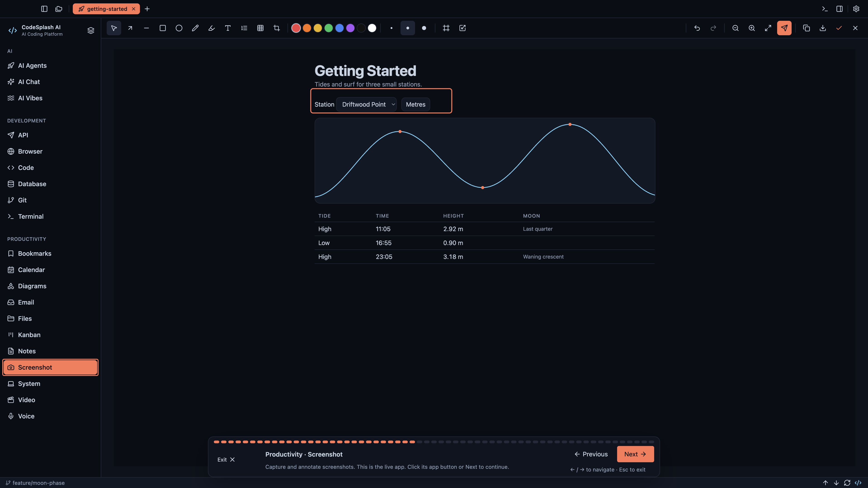Open the files stack icon near tabs
Image resolution: width=868 pixels, height=488 pixels.
[59, 9]
